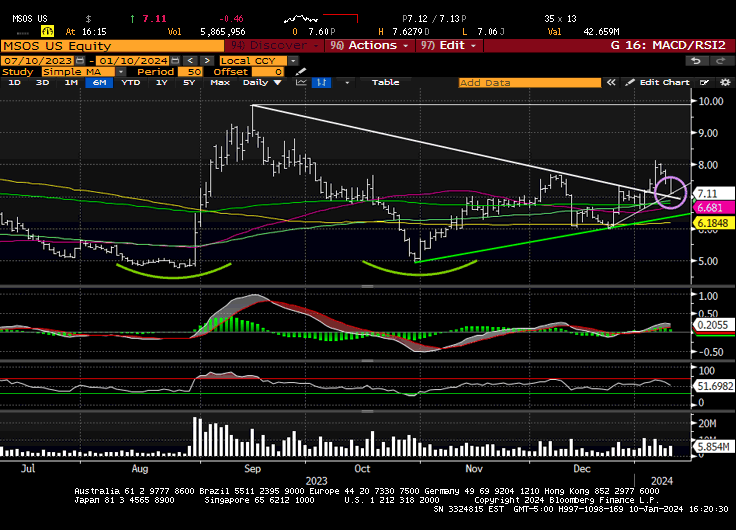Select the bar chart type icon
Viewport: 736px width, 530px height.
point(322,83)
